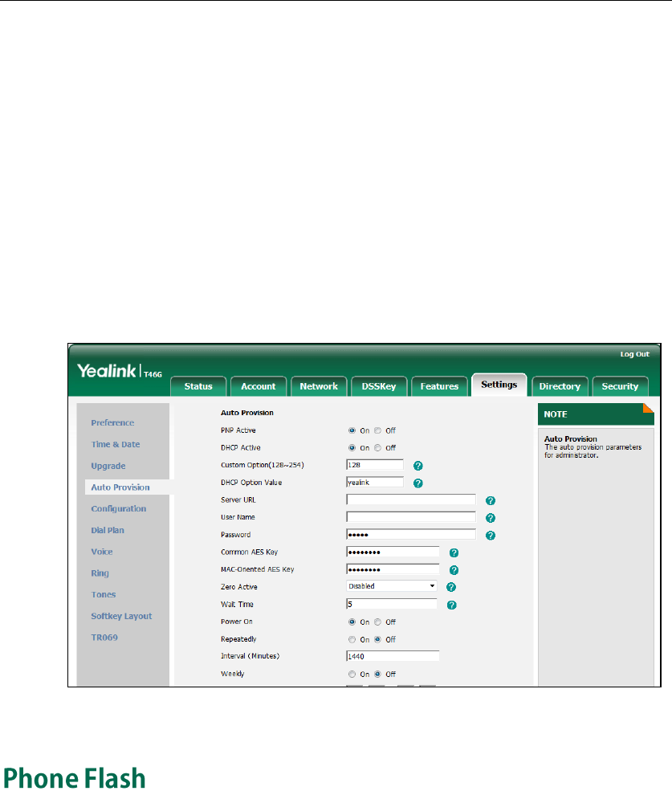672x795 pixels.
Task: Click the Yealink T46G logo
Action: pos(120,371)
